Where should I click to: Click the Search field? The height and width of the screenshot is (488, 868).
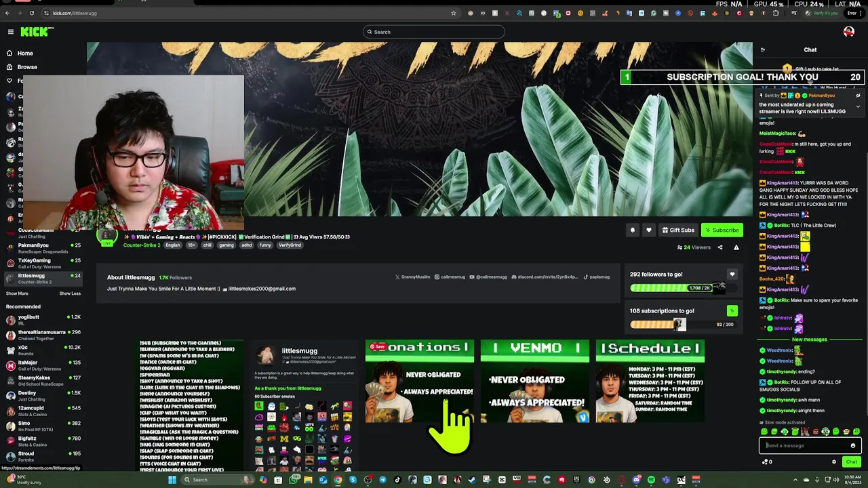tap(434, 32)
